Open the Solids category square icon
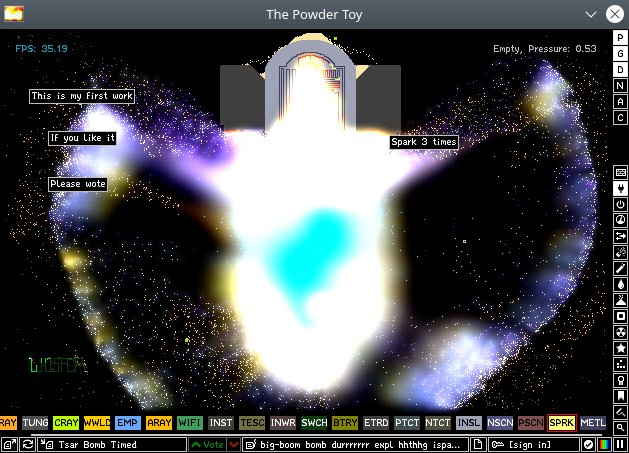This screenshot has width=629, height=453. point(621,316)
